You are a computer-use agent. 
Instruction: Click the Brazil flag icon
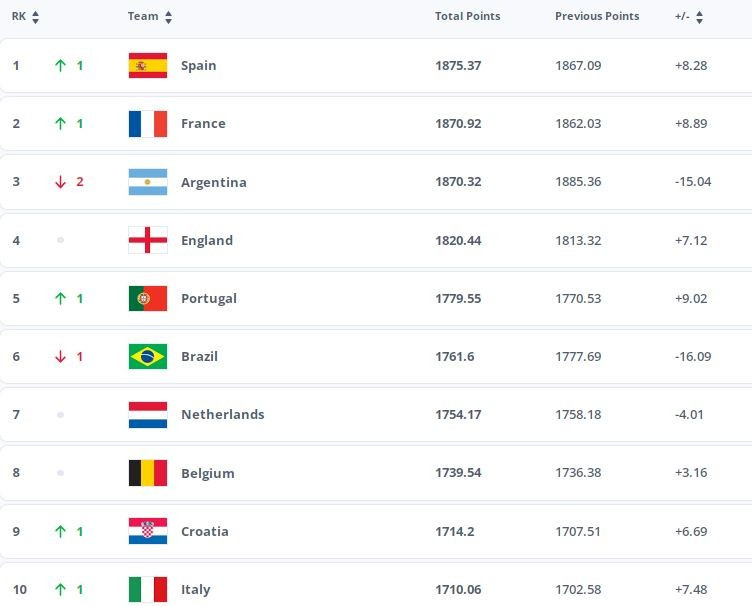148,356
